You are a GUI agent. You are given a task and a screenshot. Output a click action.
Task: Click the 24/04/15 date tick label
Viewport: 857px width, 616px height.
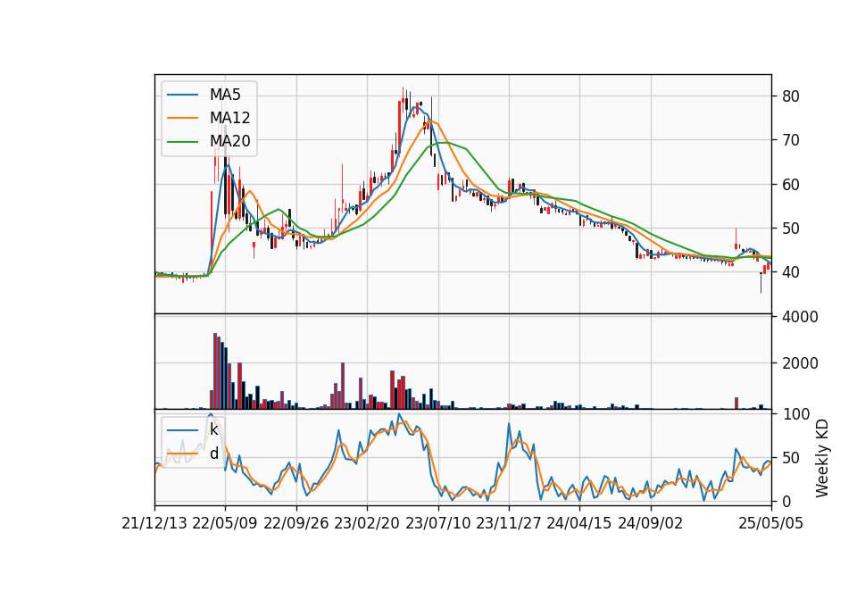tap(579, 524)
